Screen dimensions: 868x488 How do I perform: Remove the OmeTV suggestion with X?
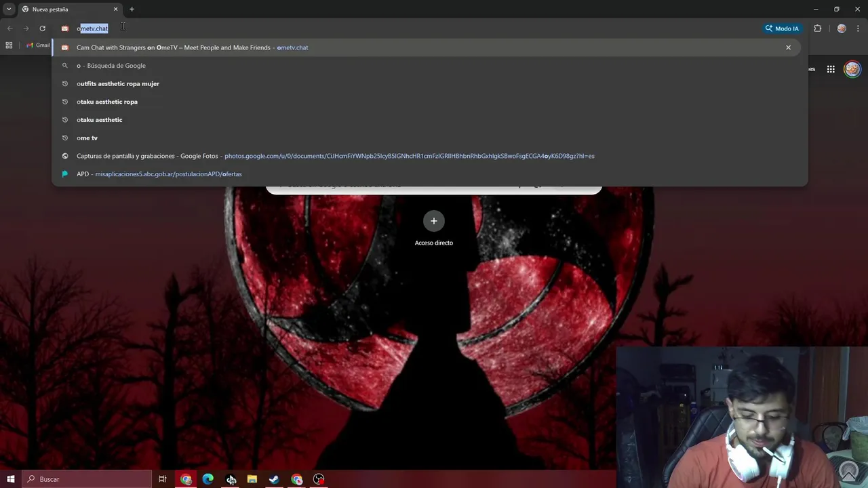click(788, 47)
